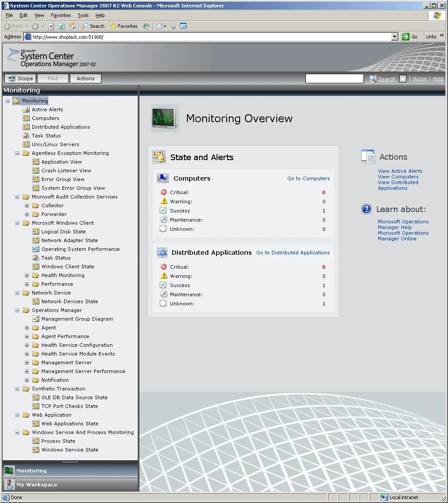The height and width of the screenshot is (503, 448).
Task: Click the Go button beside address bar
Action: tap(410, 37)
